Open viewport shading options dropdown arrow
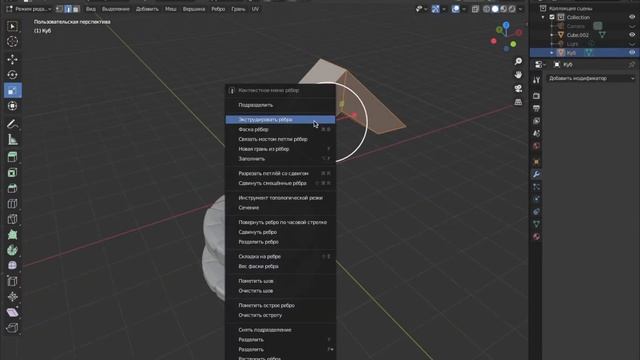The image size is (640, 360). [x=520, y=9]
